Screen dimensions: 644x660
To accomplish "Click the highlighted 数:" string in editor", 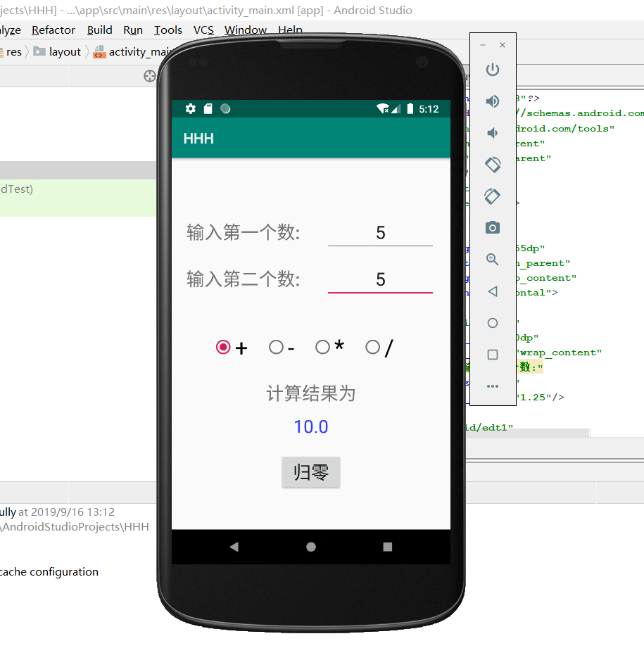I will point(530,367).
